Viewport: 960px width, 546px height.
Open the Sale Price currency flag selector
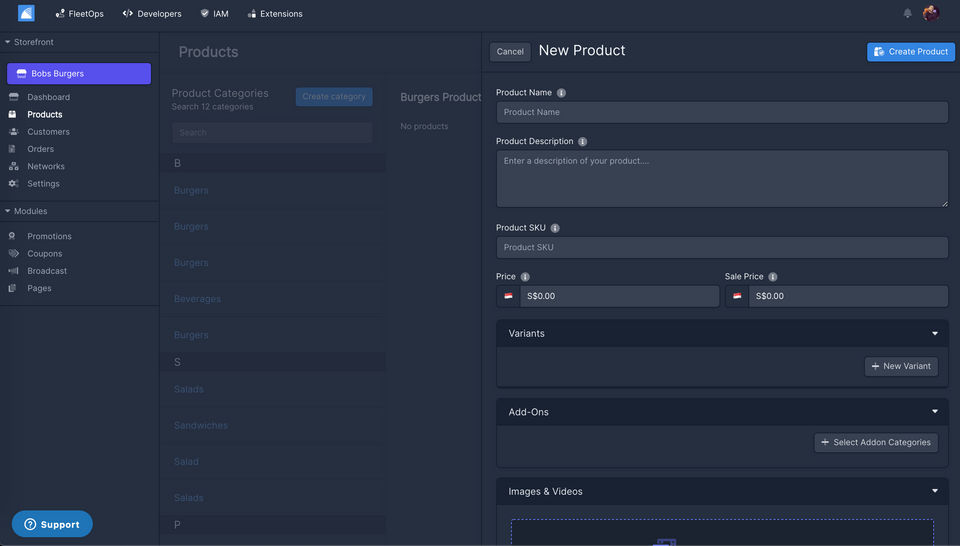[737, 296]
